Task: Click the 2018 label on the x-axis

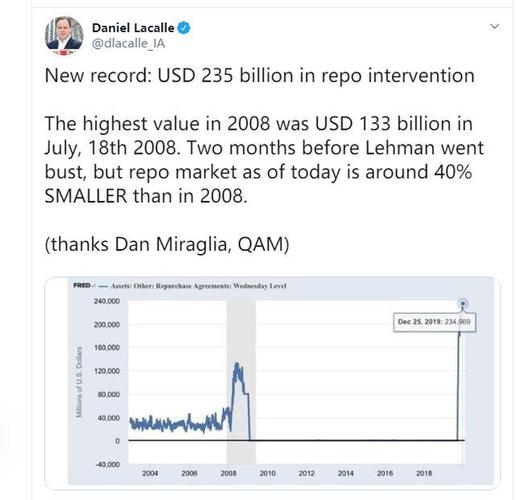Action: [424, 473]
